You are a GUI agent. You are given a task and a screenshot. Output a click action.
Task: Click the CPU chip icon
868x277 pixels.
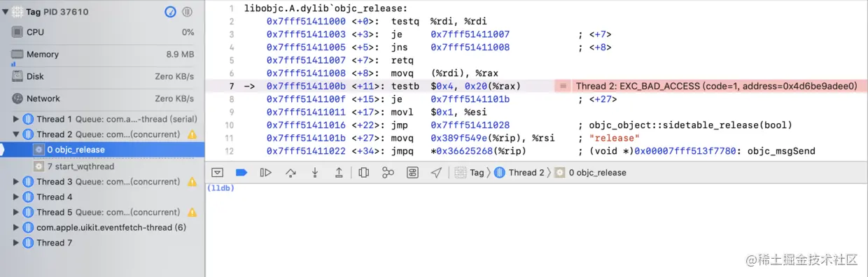tap(17, 32)
